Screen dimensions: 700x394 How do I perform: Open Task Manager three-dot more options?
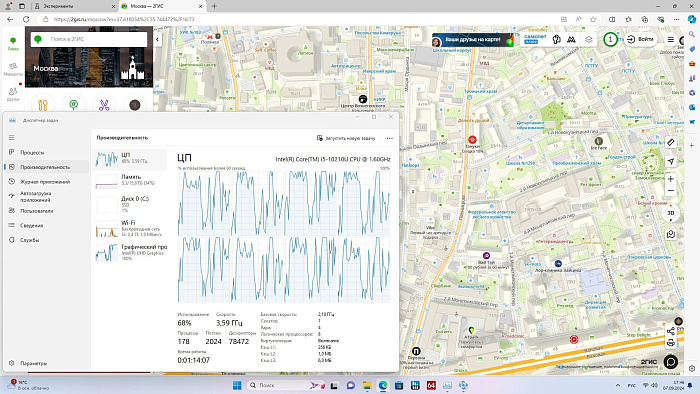tap(390, 138)
